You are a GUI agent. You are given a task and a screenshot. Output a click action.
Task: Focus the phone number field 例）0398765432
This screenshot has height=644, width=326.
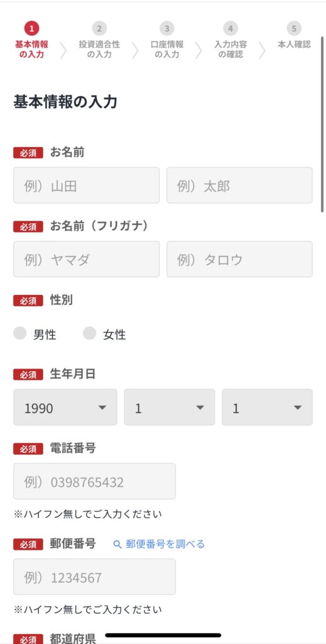(95, 481)
